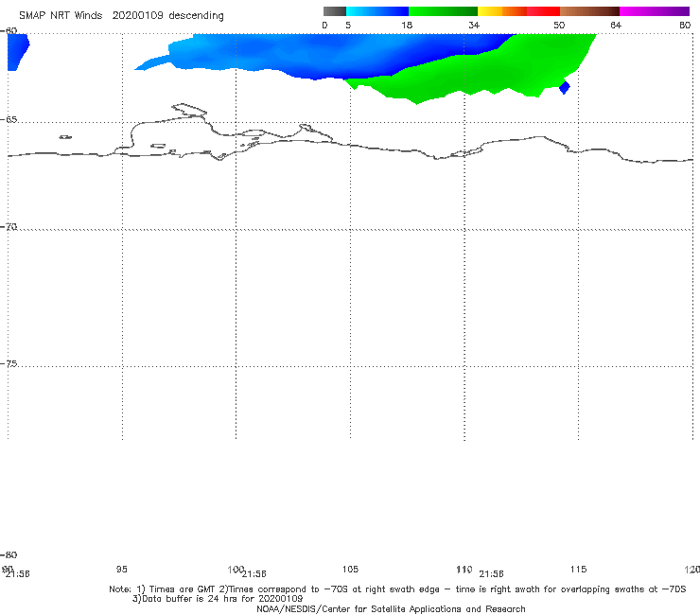700x615 pixels.
Task: Click the "21:56" time beside longitude 100
Action: pyautogui.click(x=254, y=574)
